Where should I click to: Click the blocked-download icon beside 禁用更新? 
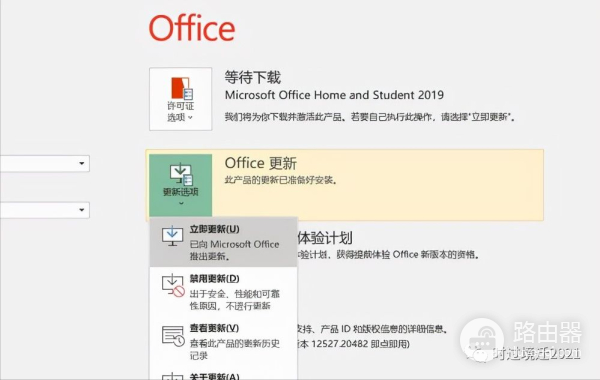(x=173, y=285)
